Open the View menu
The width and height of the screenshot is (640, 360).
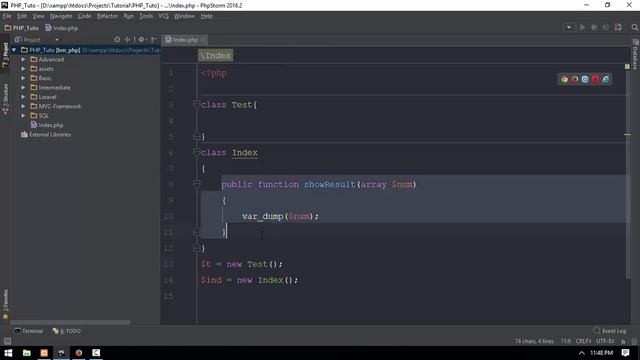[38, 16]
